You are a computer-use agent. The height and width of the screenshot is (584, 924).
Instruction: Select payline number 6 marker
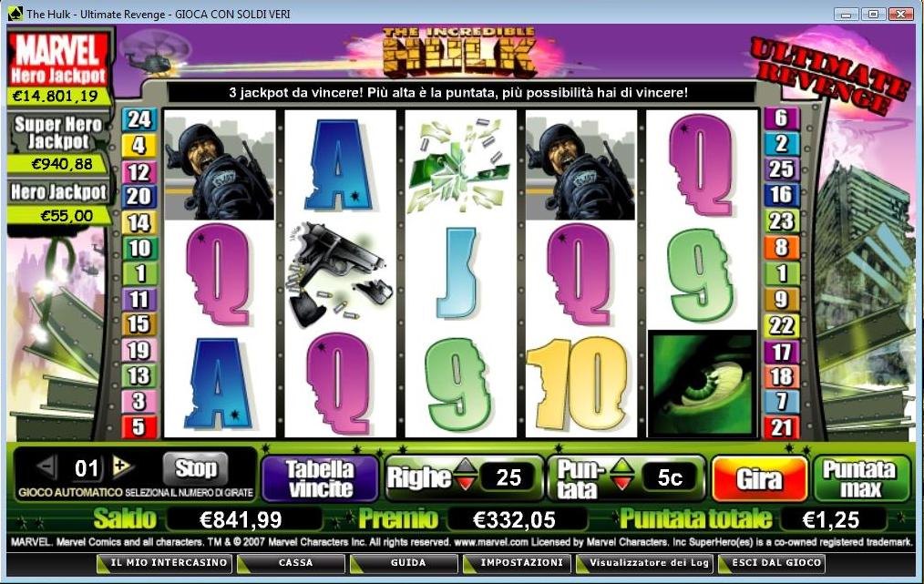(x=782, y=118)
